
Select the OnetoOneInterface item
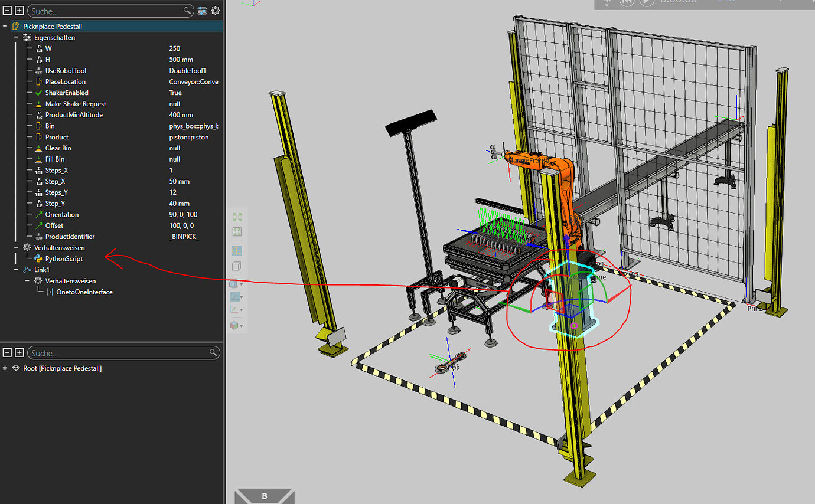click(x=84, y=292)
